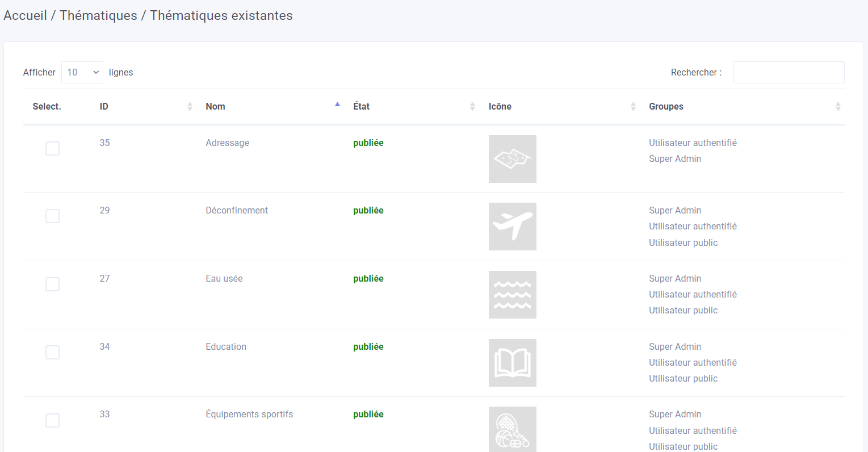Click Utilisateur authentifié in Adressage row
Screen dimensions: 868x452
pyautogui.click(x=693, y=143)
